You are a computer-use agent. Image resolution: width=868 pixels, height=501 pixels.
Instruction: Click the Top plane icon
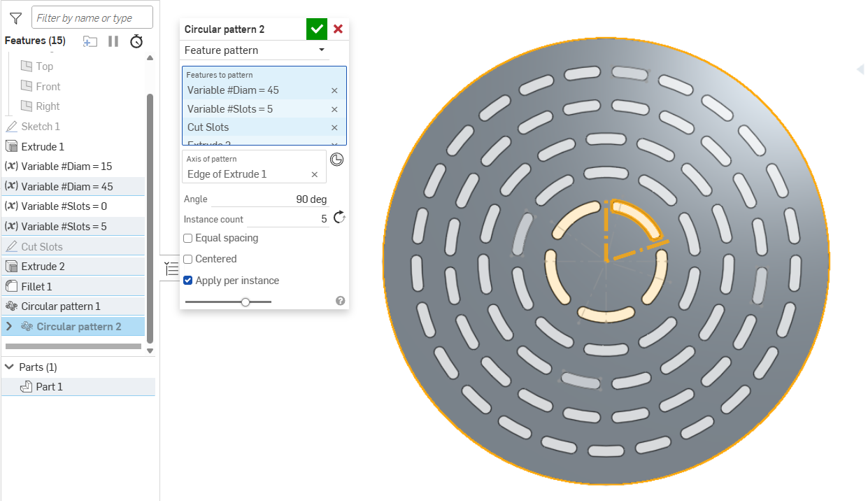[x=27, y=66]
